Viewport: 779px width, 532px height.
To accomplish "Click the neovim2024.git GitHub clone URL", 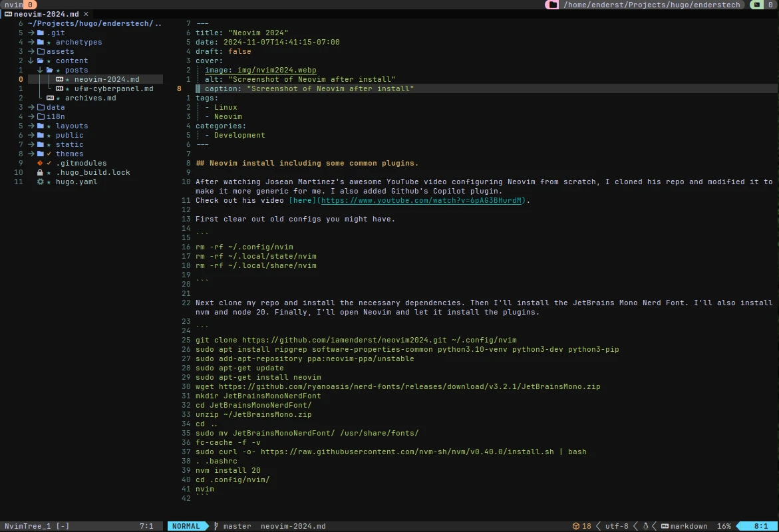I will coord(345,340).
